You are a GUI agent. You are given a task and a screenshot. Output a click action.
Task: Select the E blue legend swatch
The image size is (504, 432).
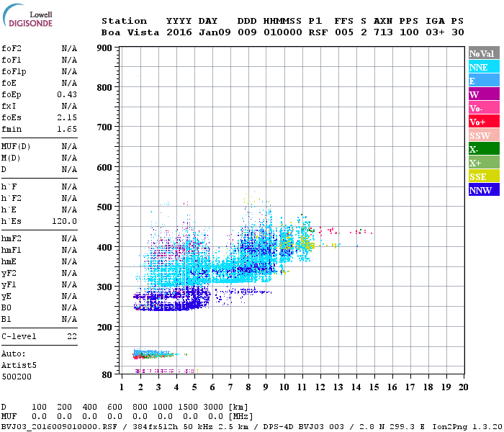484,81
